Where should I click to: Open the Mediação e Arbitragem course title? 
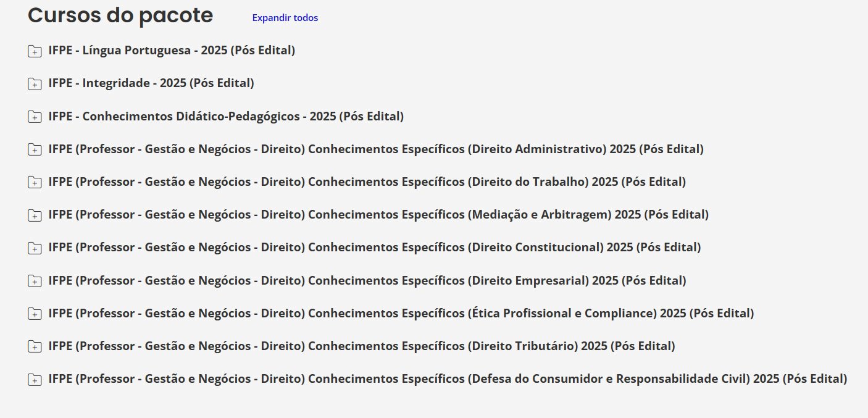(378, 214)
